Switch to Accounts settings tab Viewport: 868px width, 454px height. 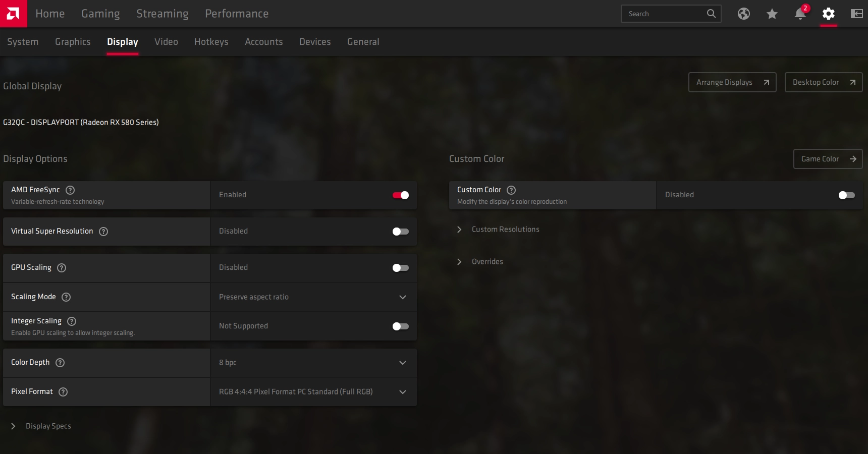pos(264,42)
